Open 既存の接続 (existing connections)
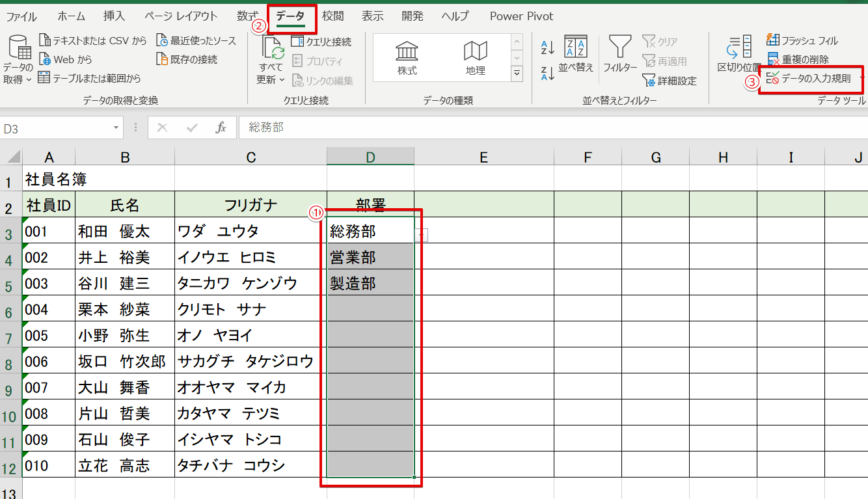 point(187,60)
